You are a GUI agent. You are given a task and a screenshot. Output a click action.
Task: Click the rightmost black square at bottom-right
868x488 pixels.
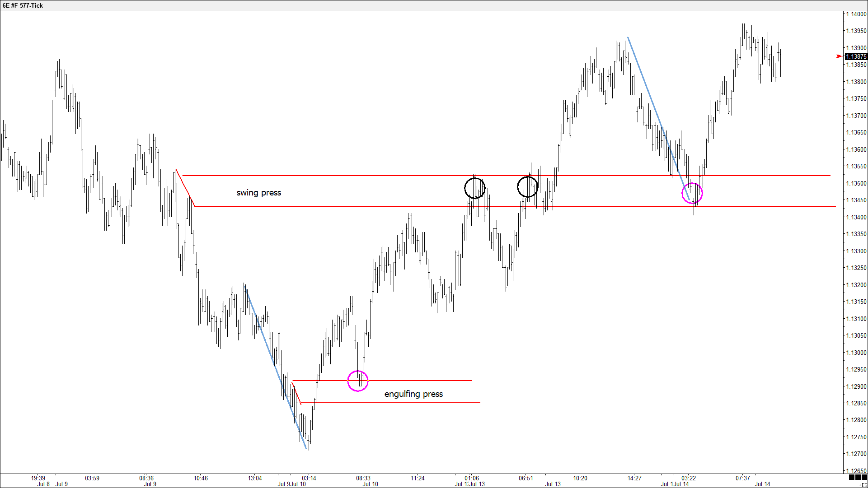pos(864,477)
